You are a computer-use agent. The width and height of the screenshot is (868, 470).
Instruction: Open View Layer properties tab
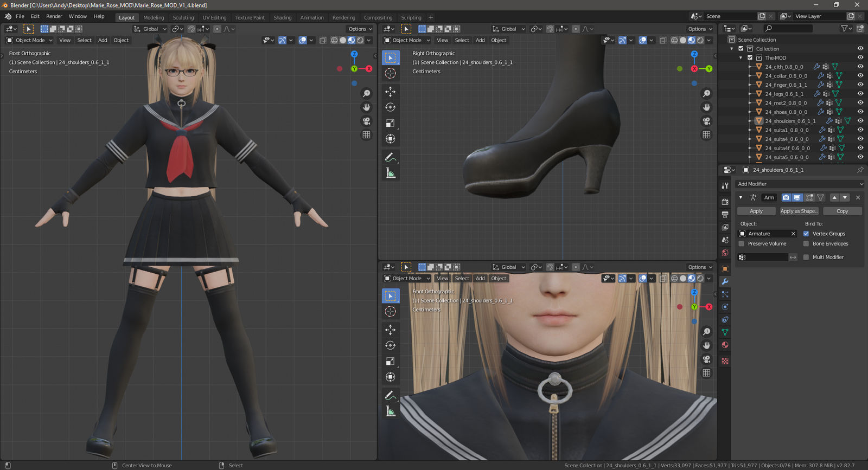tap(725, 227)
